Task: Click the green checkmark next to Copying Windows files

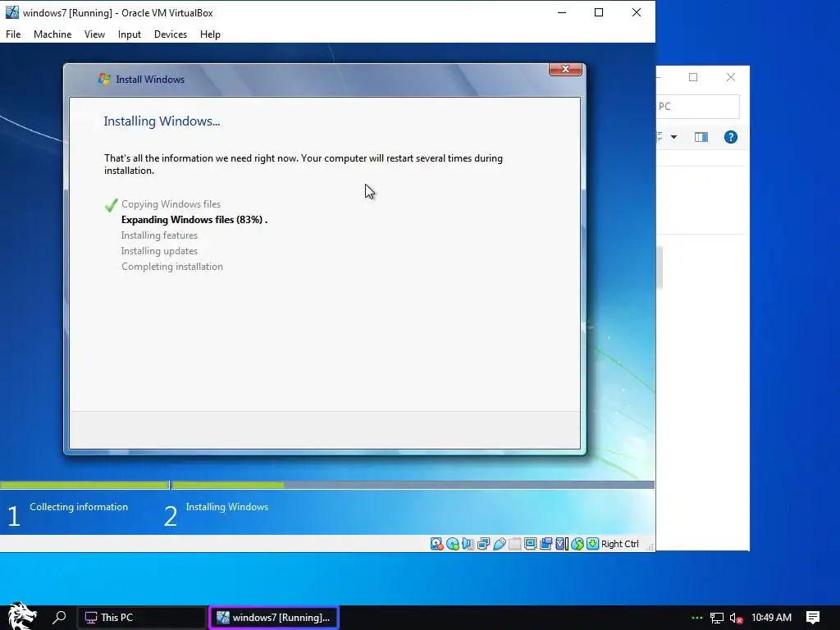Action: coord(111,204)
